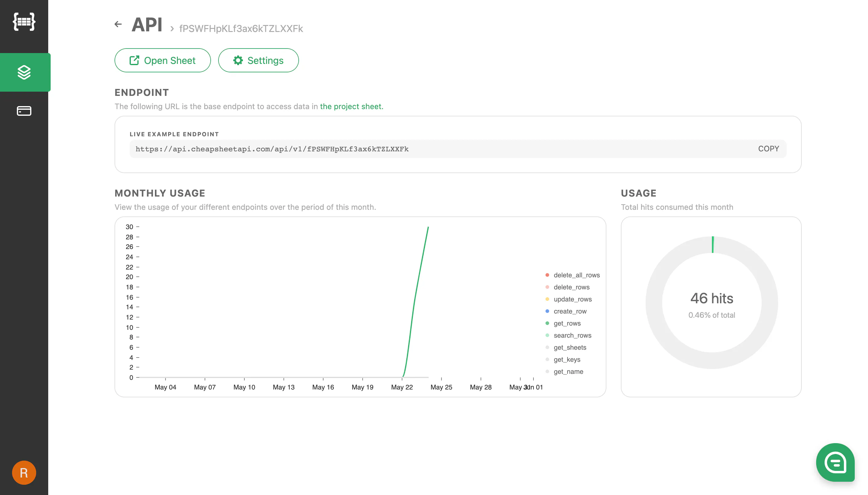Click the Endpoint section heading
The image size is (868, 495).
coord(142,93)
